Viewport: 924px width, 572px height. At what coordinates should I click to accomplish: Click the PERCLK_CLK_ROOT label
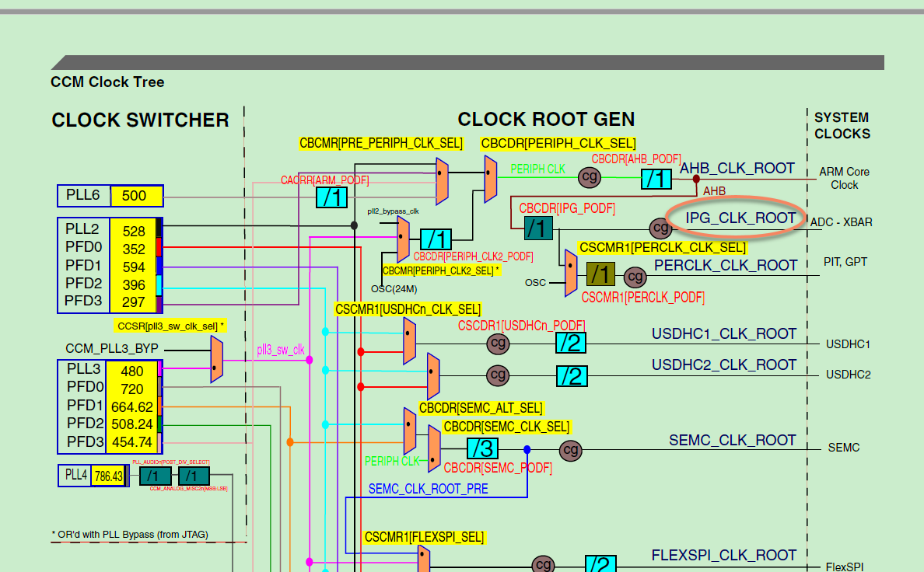coord(726,266)
